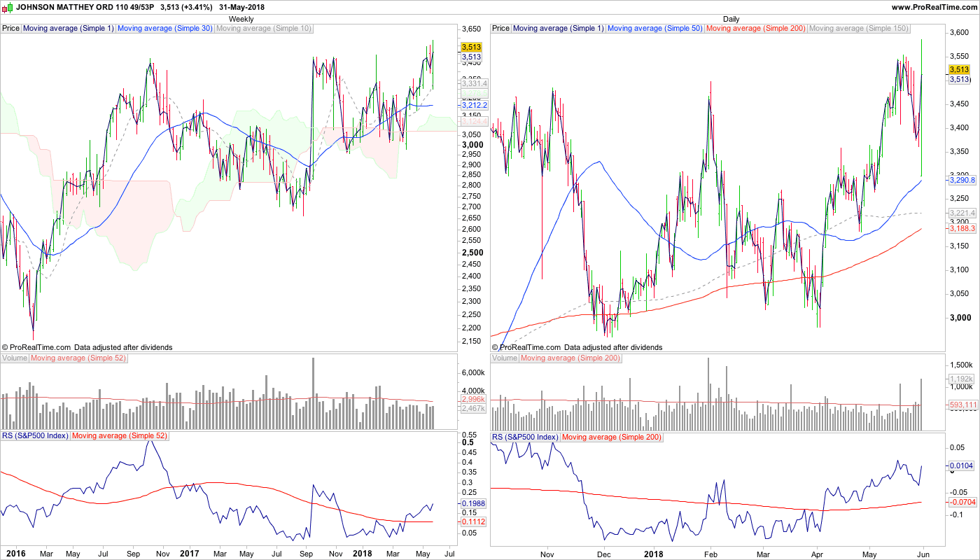Click the -0.1 mark on Daily RS axis
The width and height of the screenshot is (980, 560).
(955, 514)
